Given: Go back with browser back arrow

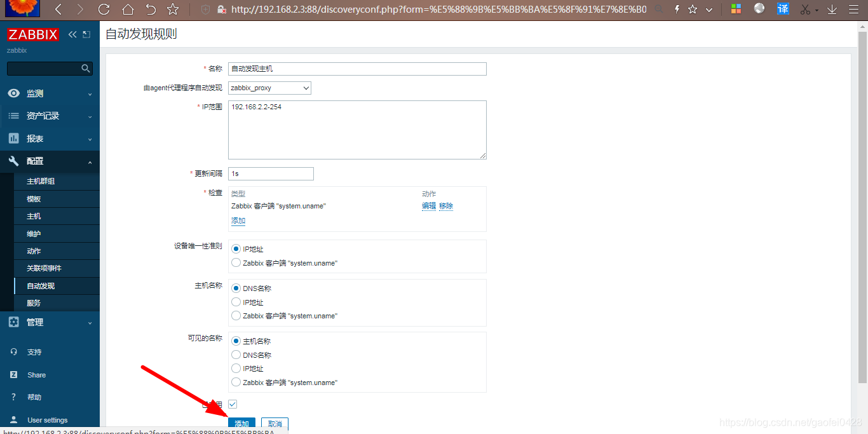Looking at the screenshot, I should pyautogui.click(x=58, y=10).
